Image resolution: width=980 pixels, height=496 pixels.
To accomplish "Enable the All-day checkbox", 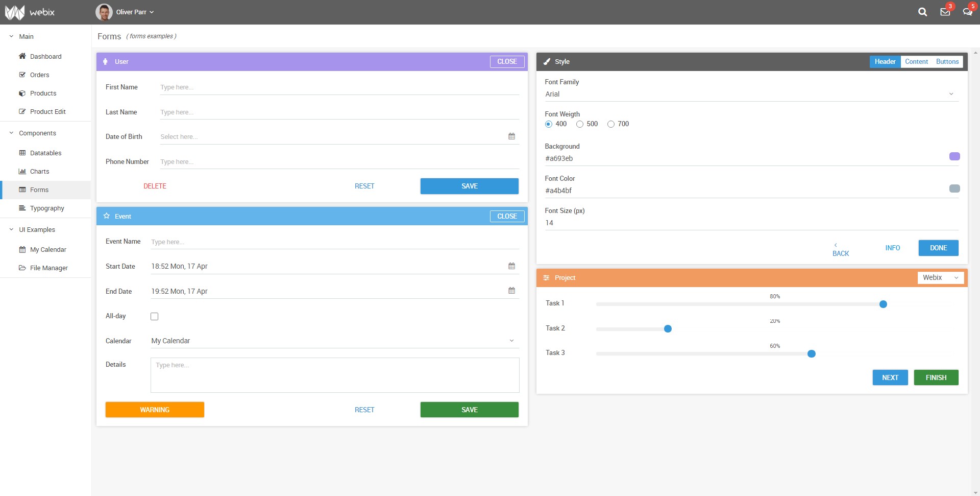I will 155,317.
